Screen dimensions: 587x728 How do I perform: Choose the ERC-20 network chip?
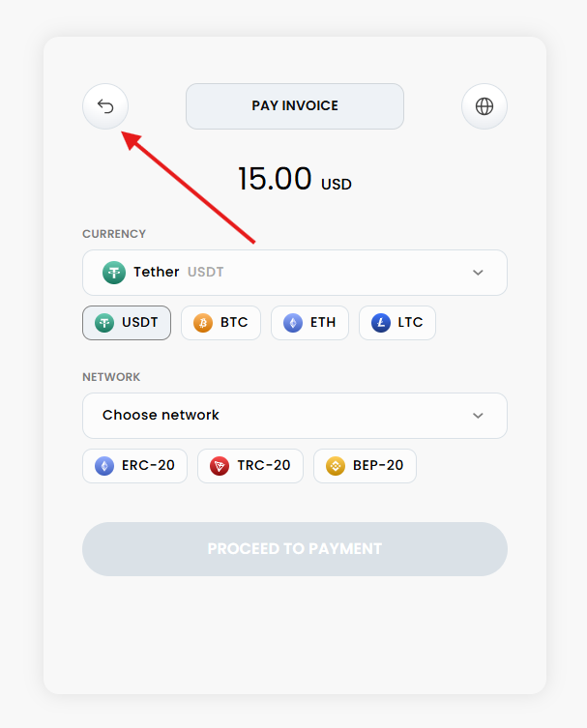134,466
